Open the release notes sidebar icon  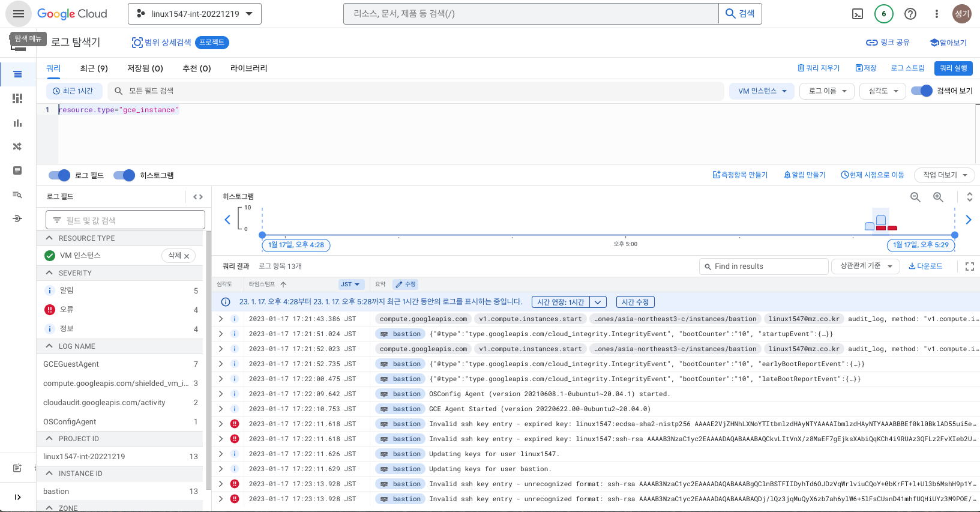tap(18, 468)
